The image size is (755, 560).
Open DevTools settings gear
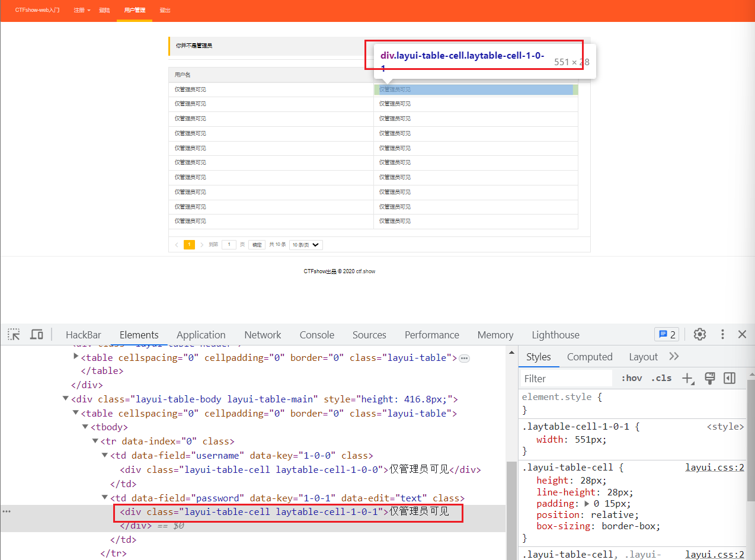point(700,334)
